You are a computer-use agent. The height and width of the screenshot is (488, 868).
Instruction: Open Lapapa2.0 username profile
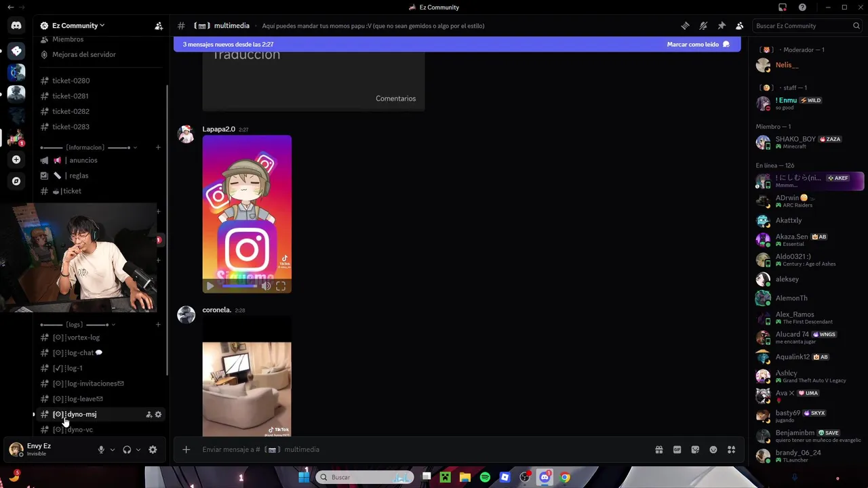tap(218, 129)
